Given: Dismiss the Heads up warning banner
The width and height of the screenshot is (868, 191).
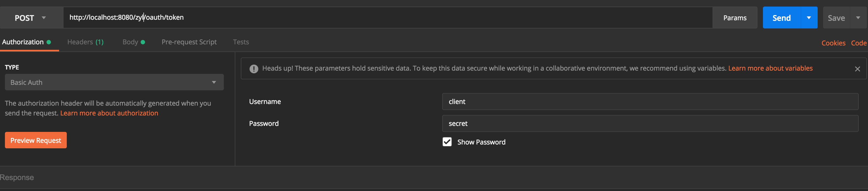Looking at the screenshot, I should coord(857,69).
